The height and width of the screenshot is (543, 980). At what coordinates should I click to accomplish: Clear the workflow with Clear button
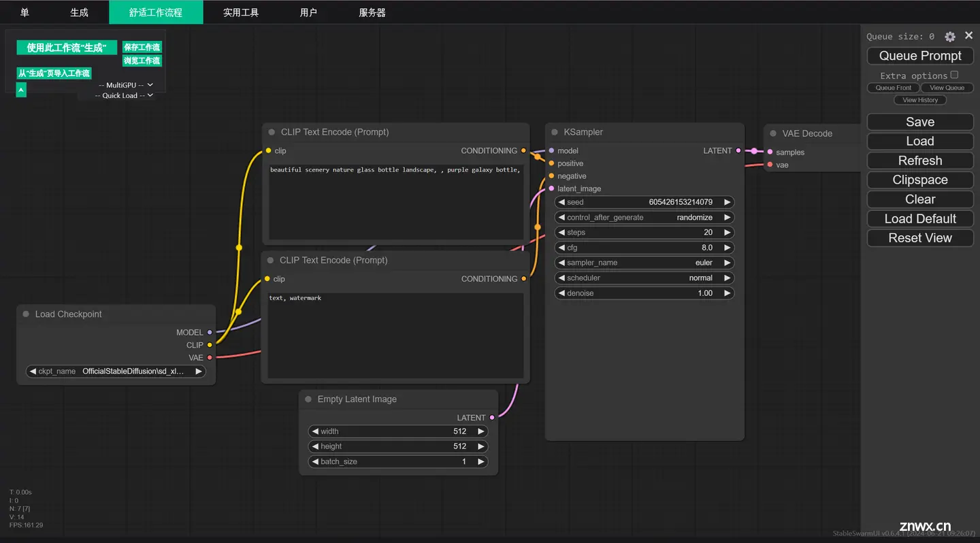click(x=920, y=199)
